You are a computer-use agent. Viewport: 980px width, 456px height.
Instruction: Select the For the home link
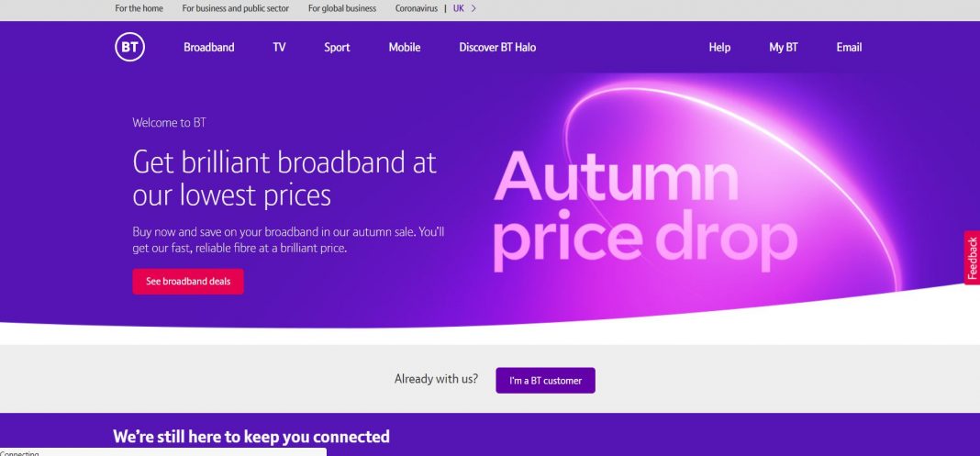click(x=139, y=8)
